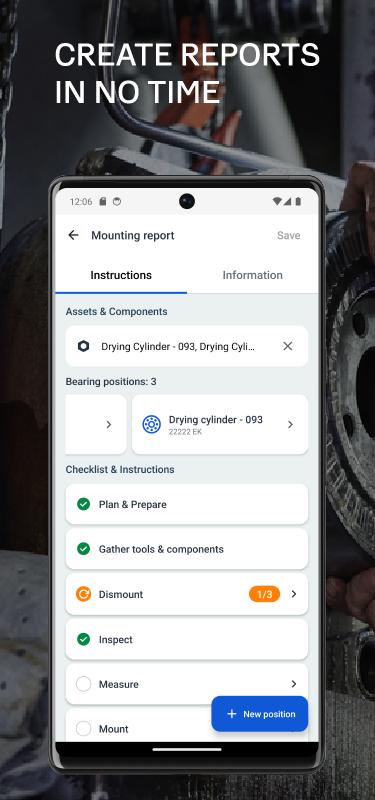The height and width of the screenshot is (800, 375).
Task: Open the partially hidden bearing position card chevron
Action: pyautogui.click(x=109, y=424)
